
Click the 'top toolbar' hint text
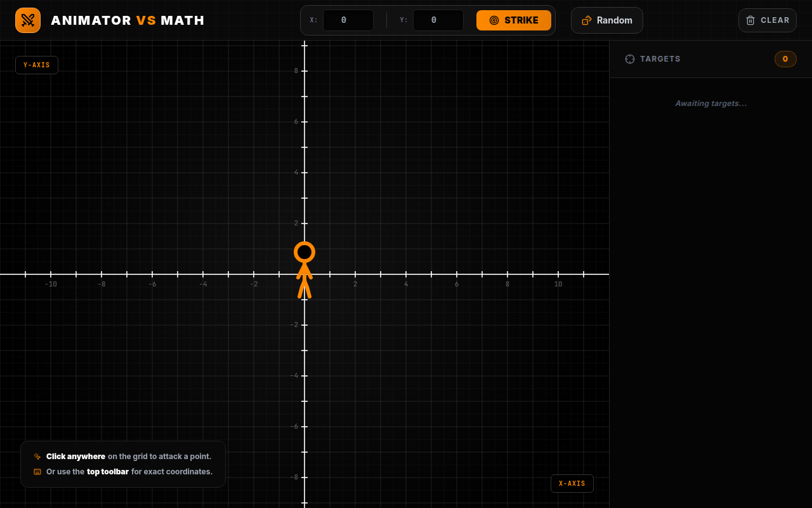pyautogui.click(x=108, y=472)
